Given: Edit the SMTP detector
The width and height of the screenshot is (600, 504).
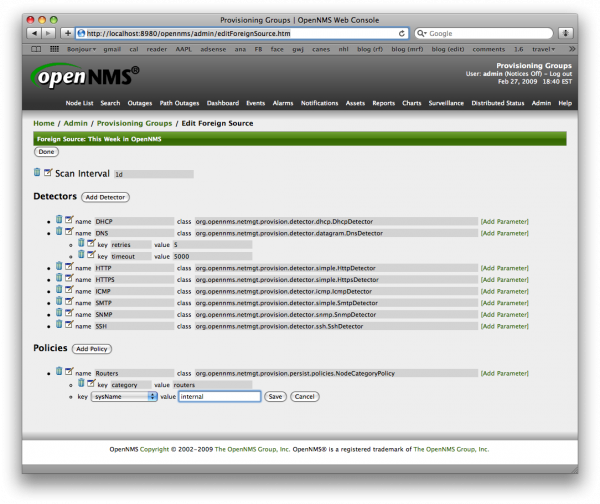Looking at the screenshot, I should 69,301.
